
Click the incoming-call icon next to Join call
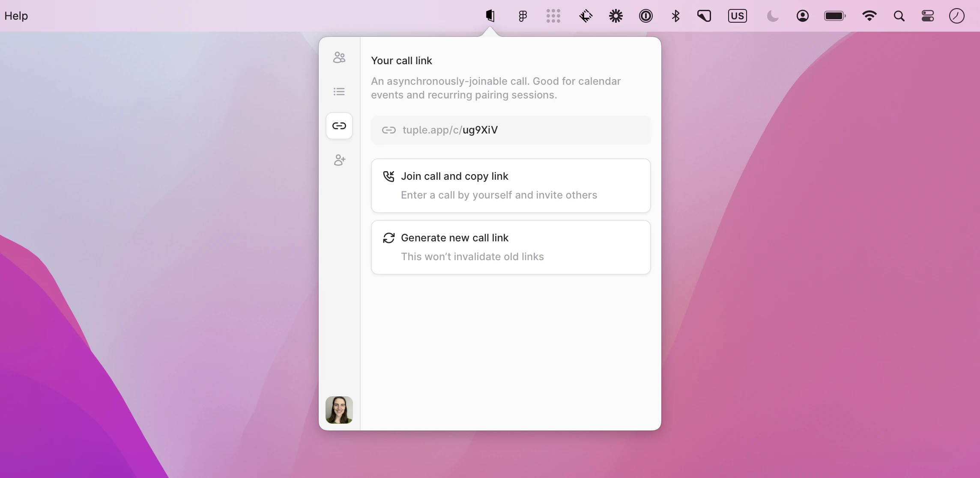click(388, 176)
